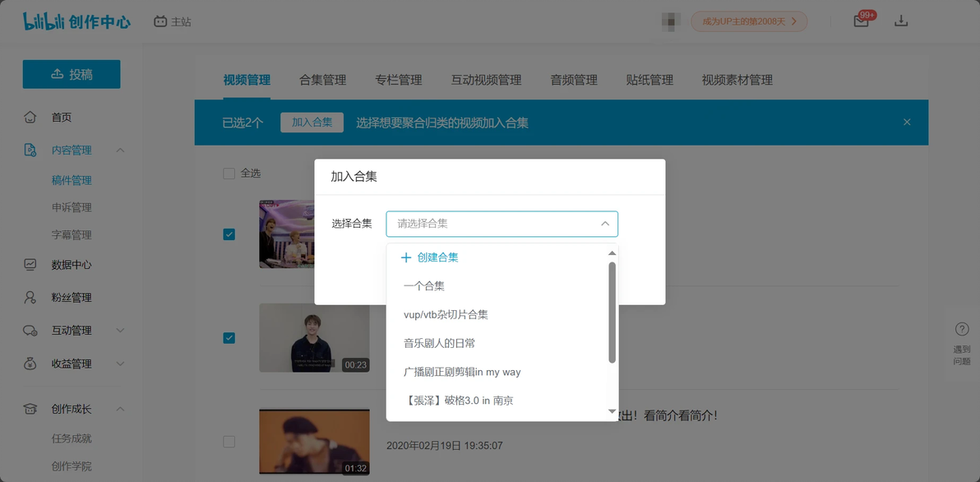Dismiss the blue selection banner with X
This screenshot has width=980, height=482.
coord(907,122)
